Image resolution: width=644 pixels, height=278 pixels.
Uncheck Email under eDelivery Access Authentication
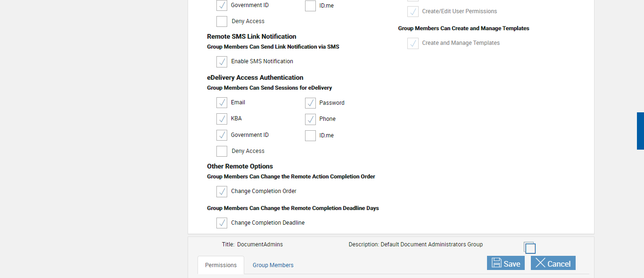point(222,103)
